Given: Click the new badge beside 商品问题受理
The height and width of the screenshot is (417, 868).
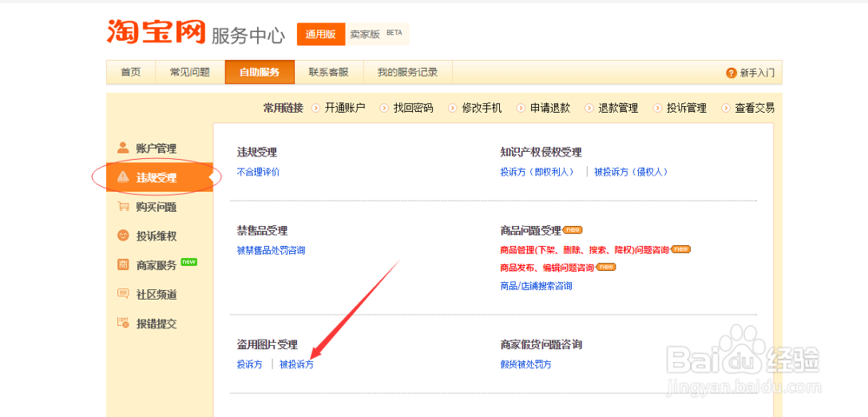Looking at the screenshot, I should [x=573, y=230].
